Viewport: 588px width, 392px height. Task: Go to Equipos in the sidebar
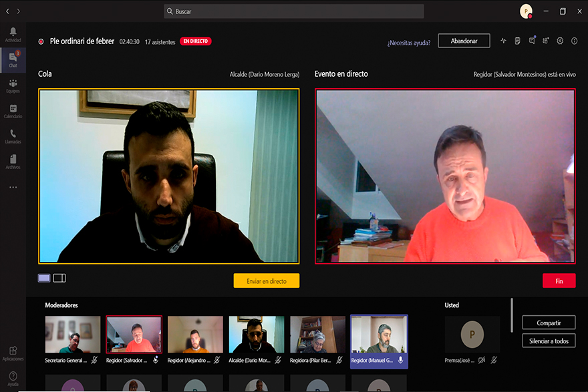[13, 85]
